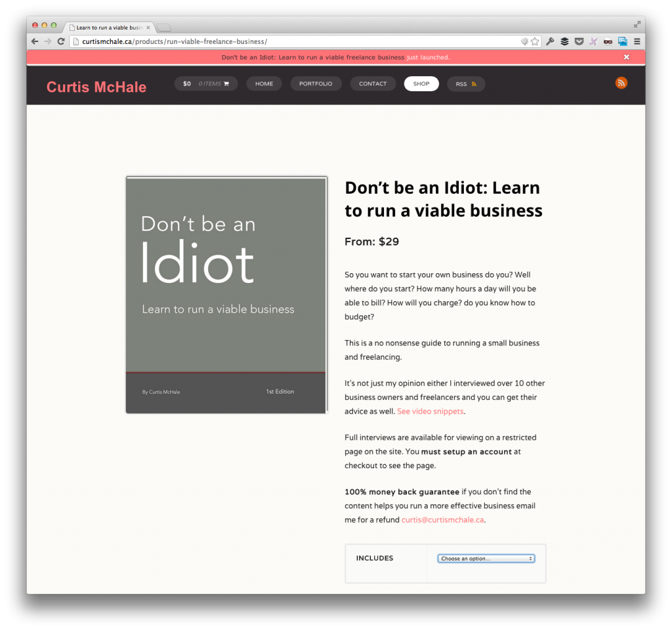The height and width of the screenshot is (631, 672).
Task: Click the page icon beside the URL
Action: coord(76,41)
